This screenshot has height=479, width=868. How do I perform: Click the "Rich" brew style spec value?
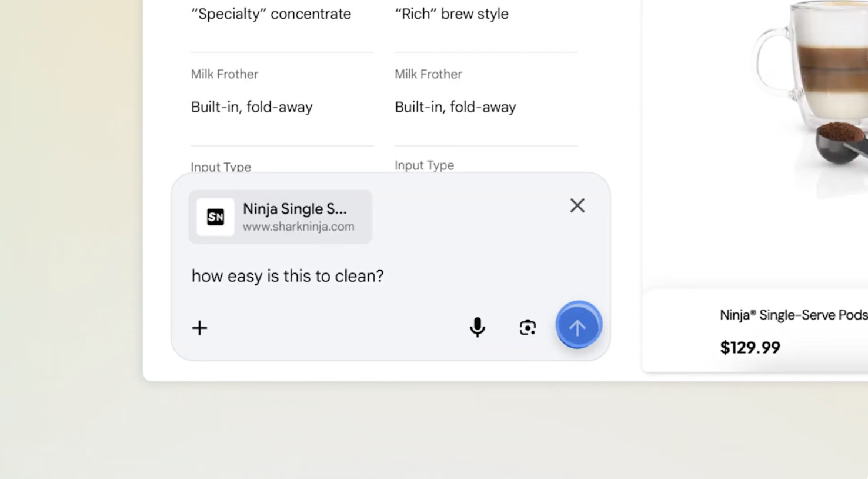(452, 14)
